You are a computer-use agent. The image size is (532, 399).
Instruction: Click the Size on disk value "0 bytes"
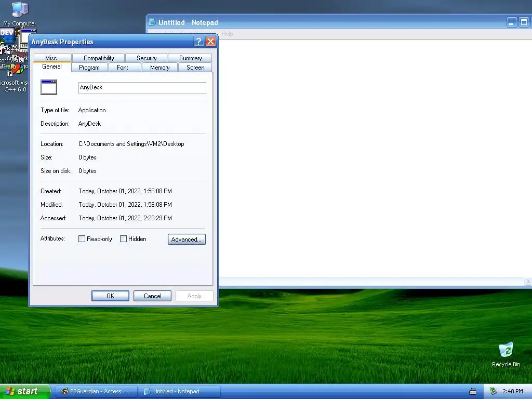(x=87, y=171)
